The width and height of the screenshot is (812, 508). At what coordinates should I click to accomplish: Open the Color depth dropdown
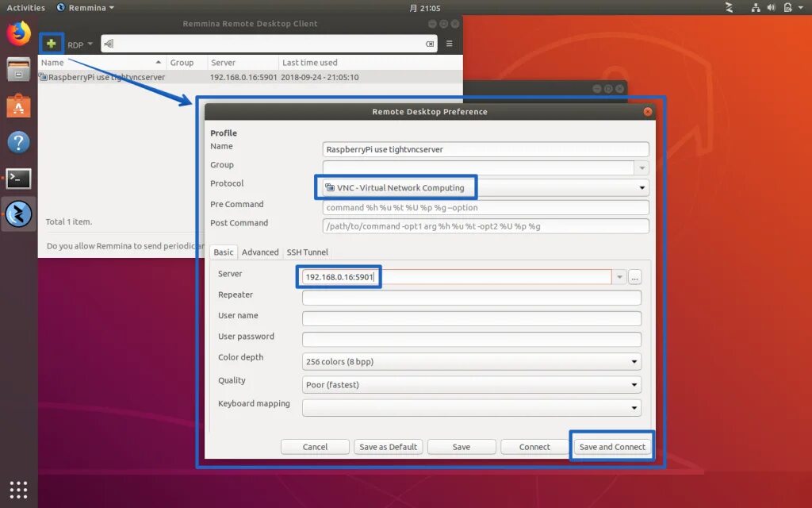tap(471, 361)
